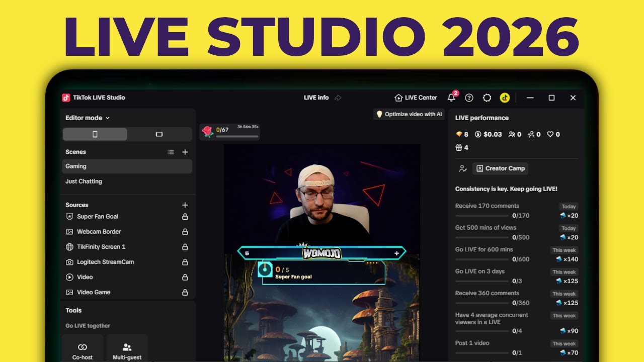This screenshot has height=362, width=644.
Task: Click the diamonds count icon
Action: (x=458, y=134)
